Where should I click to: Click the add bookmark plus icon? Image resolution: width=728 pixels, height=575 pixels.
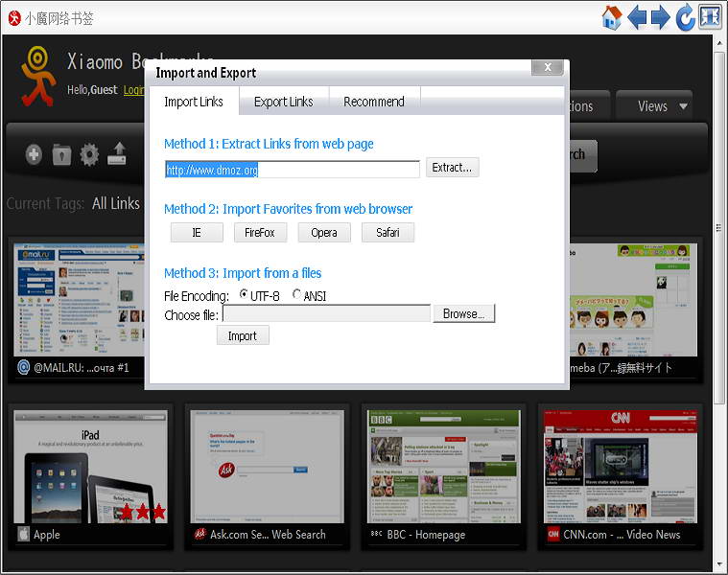point(34,154)
